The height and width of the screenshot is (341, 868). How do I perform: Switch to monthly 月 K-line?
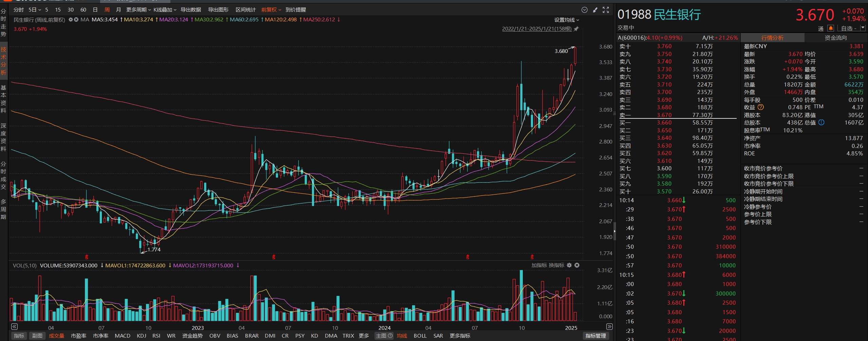(118, 10)
